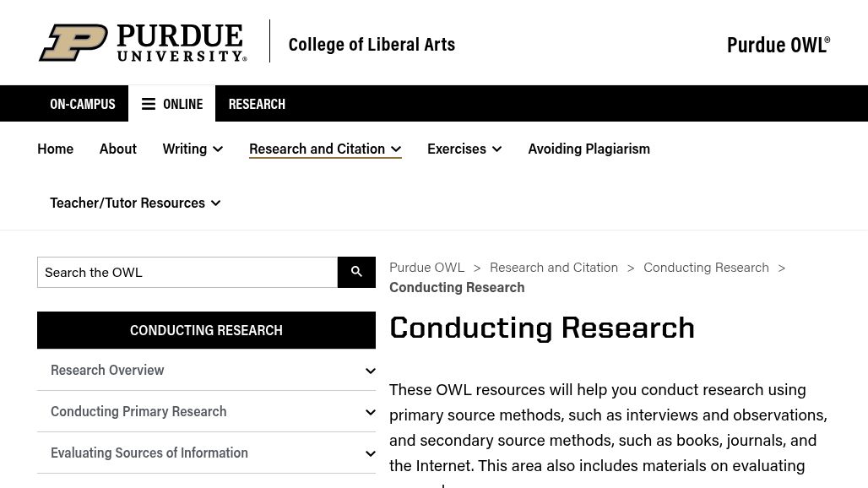Expand the Writing menu chevron
868x488 pixels.
pyautogui.click(x=218, y=149)
